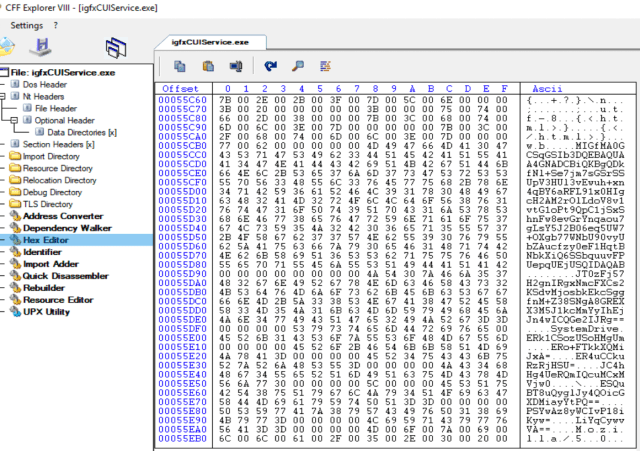The width and height of the screenshot is (640, 451).
Task: Click the Save file toolbar icon
Action: point(41,47)
